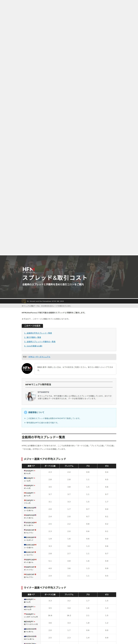Click the license certificate icon beside St. Vincent
Screen dimensions: 138x644
[24, 301]
